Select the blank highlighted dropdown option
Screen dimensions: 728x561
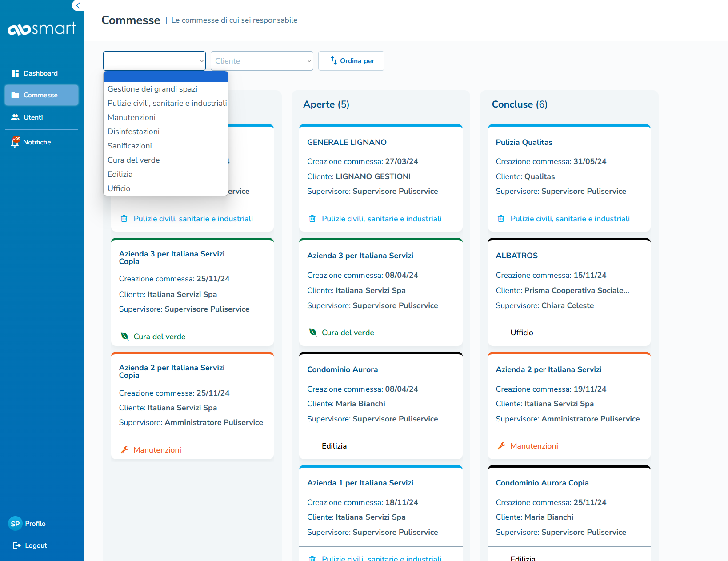pyautogui.click(x=166, y=76)
